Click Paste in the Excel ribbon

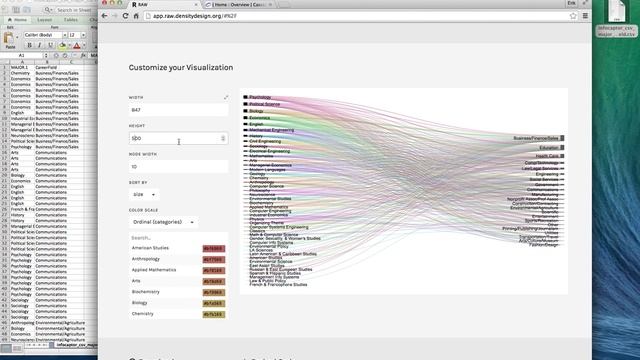pyautogui.click(x=9, y=40)
